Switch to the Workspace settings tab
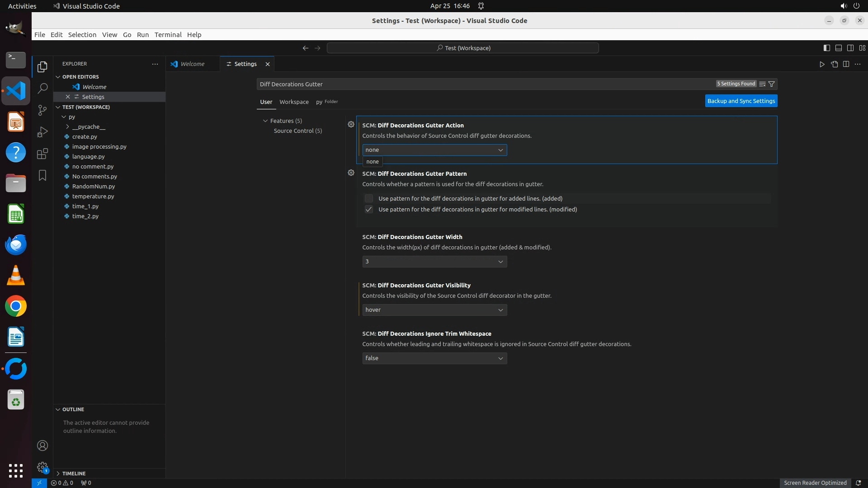This screenshot has height=488, width=868. (x=294, y=102)
